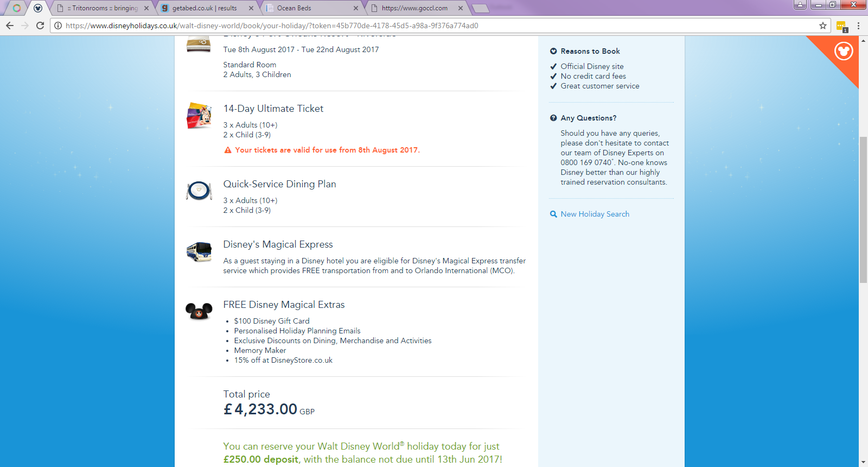Screen dimensions: 868x467
Task: Click the FREE Disney Magical Extras heading
Action: [284, 305]
